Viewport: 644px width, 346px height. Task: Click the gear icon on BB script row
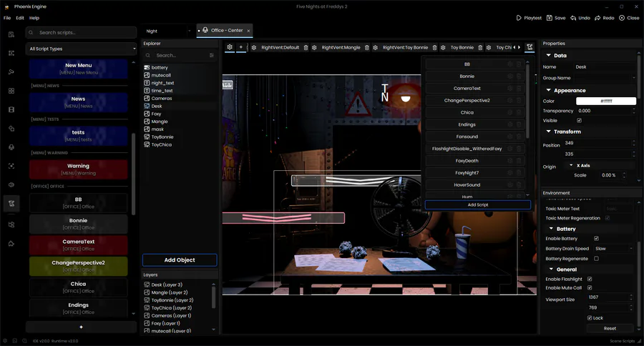click(509, 64)
